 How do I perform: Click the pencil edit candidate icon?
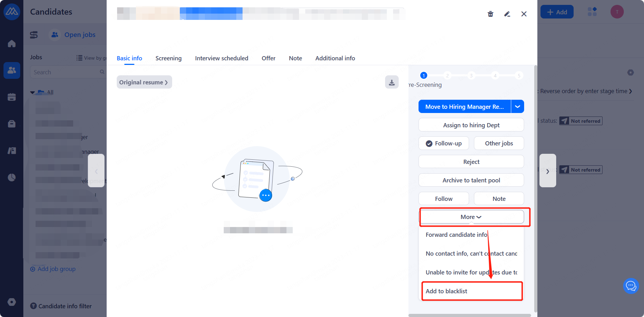[507, 14]
